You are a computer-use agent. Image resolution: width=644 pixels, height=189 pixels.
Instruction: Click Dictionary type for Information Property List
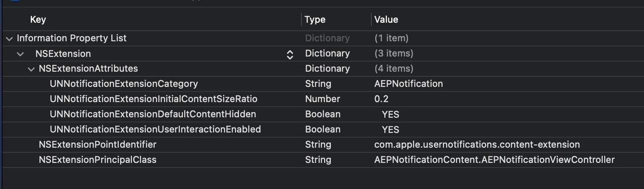[x=327, y=38]
